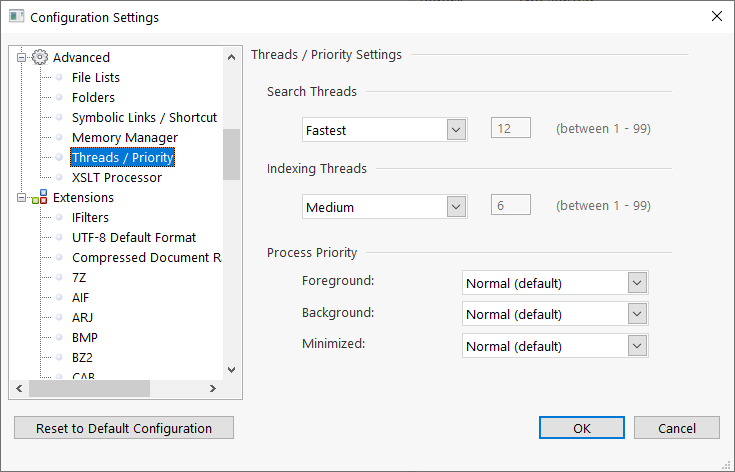Click Reset to Default Configuration button
This screenshot has height=472, width=735.
point(124,428)
